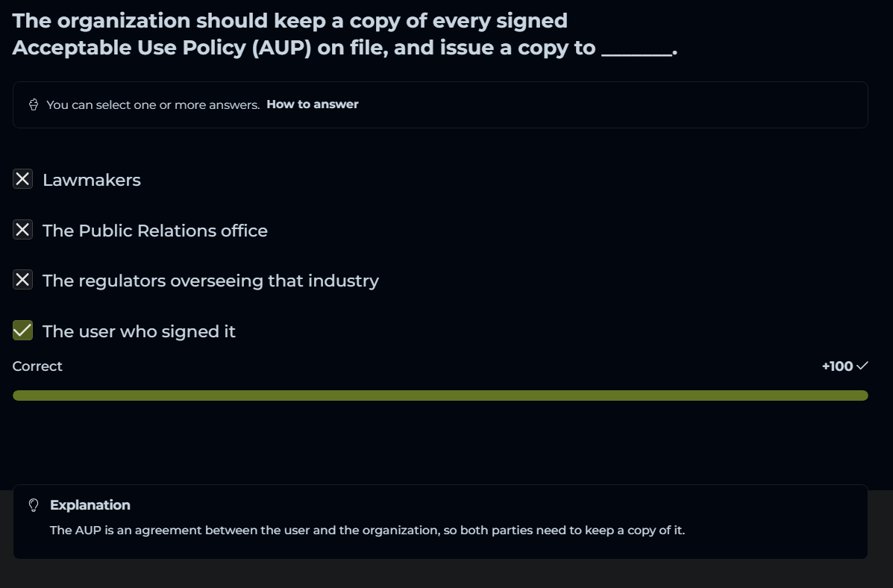Image resolution: width=893 pixels, height=588 pixels.
Task: Select the "Lawmakers" answer label
Action: pos(92,181)
